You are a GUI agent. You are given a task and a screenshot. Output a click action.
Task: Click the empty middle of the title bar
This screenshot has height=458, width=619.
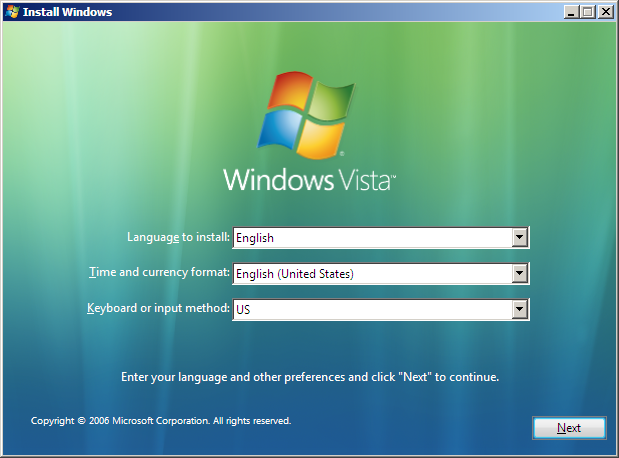(x=330, y=12)
